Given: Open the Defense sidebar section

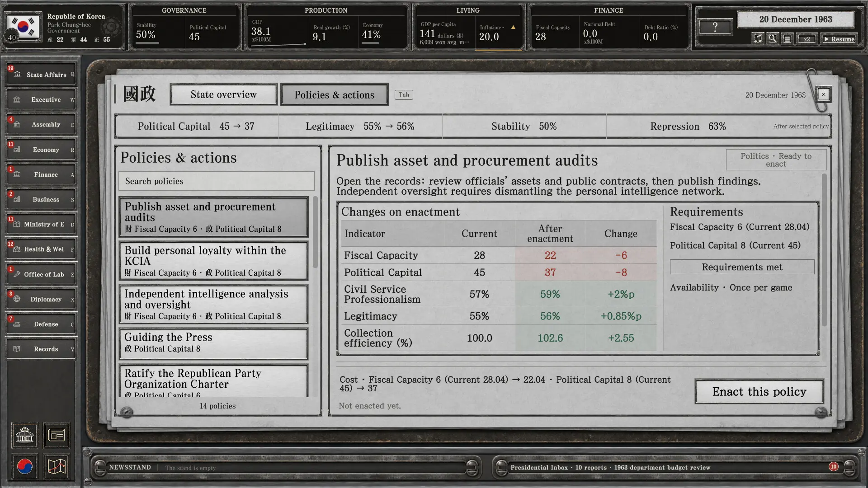Looking at the screenshot, I should [41, 324].
